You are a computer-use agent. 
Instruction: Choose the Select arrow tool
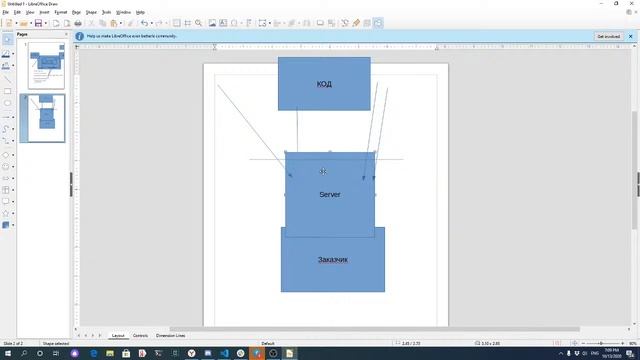pyautogui.click(x=7, y=40)
